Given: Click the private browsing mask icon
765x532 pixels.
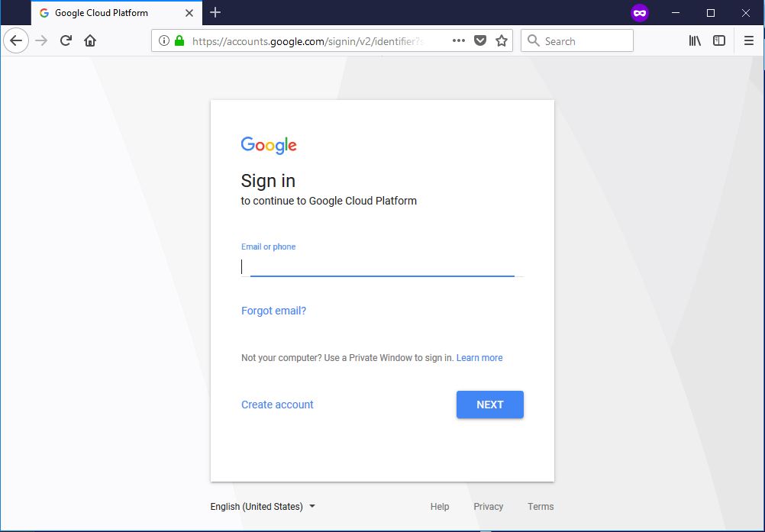Looking at the screenshot, I should (x=640, y=13).
